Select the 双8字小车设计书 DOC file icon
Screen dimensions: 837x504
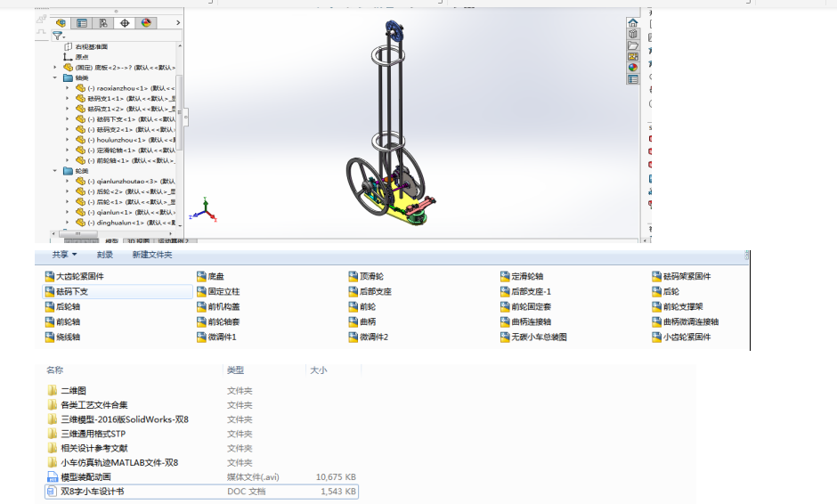coord(52,492)
